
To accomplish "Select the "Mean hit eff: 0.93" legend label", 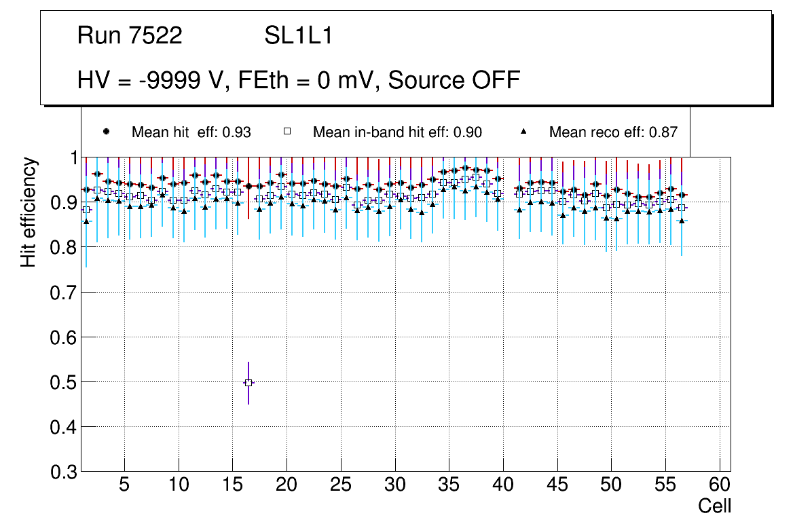I will point(191,132).
